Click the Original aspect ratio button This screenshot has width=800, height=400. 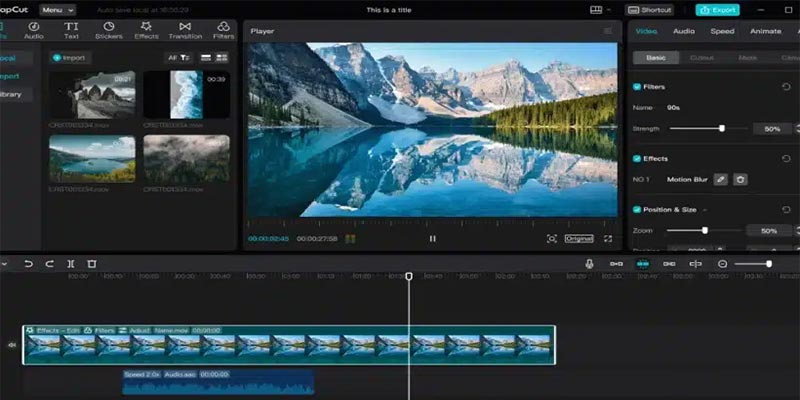(579, 239)
